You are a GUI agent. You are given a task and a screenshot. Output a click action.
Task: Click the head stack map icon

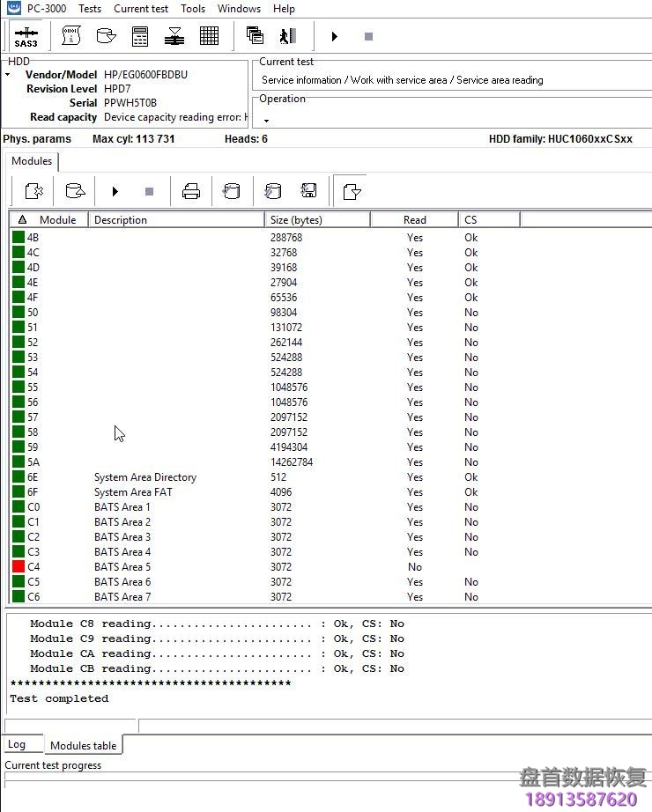pyautogui.click(x=174, y=36)
